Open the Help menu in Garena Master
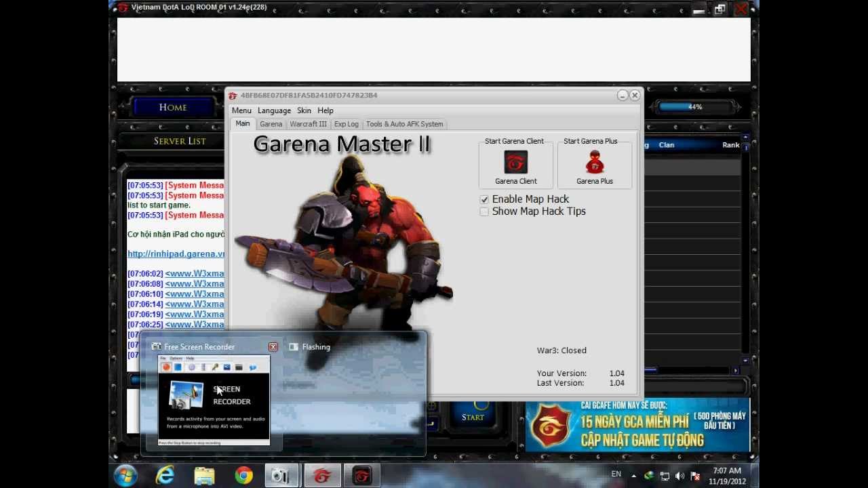The image size is (868, 488). pyautogui.click(x=325, y=110)
